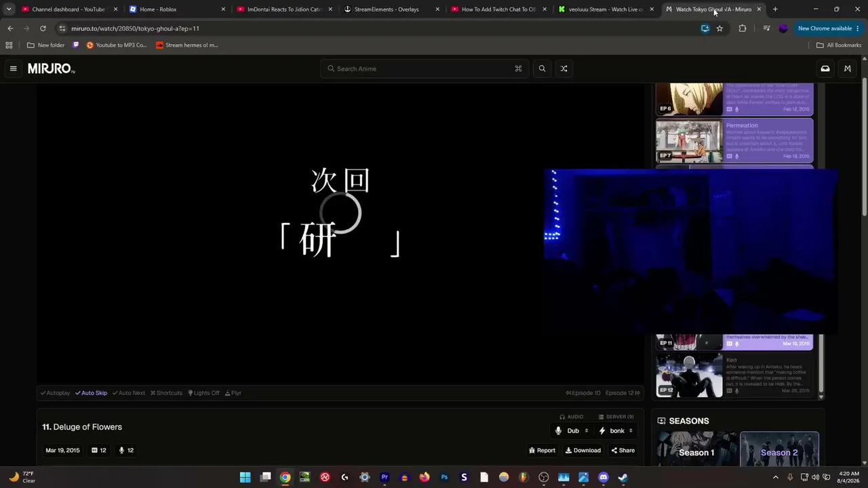This screenshot has width=868, height=488.
Task: Open the weather widget showing 72°F
Action: (x=21, y=477)
